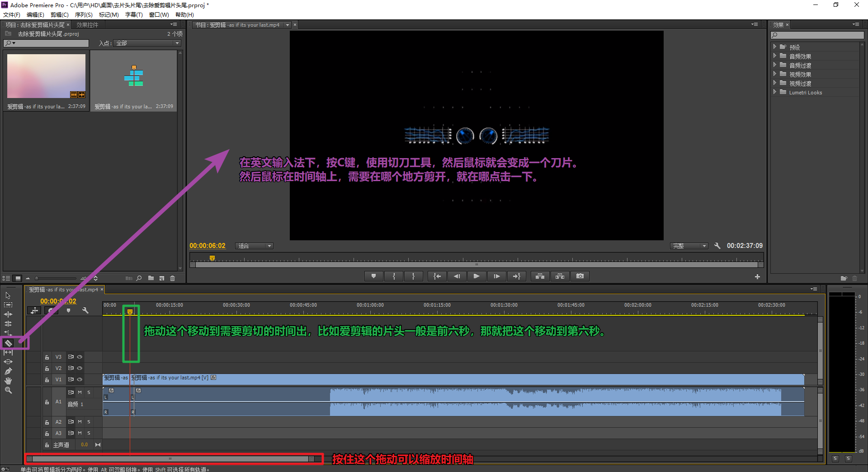Open the 剪辑(C) menu

click(x=60, y=15)
